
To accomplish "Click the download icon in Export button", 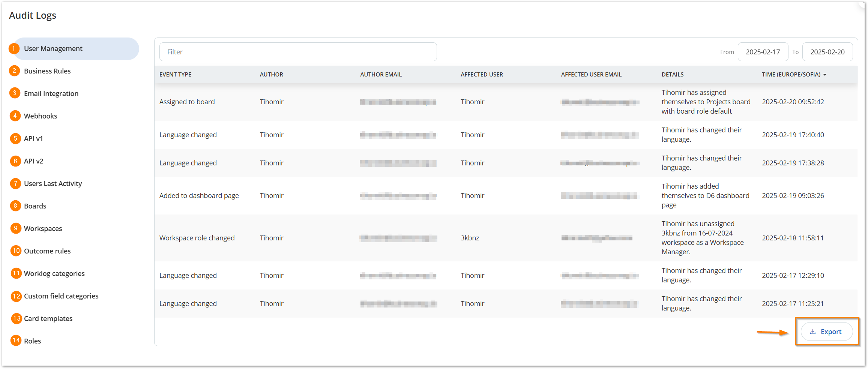I will point(812,332).
